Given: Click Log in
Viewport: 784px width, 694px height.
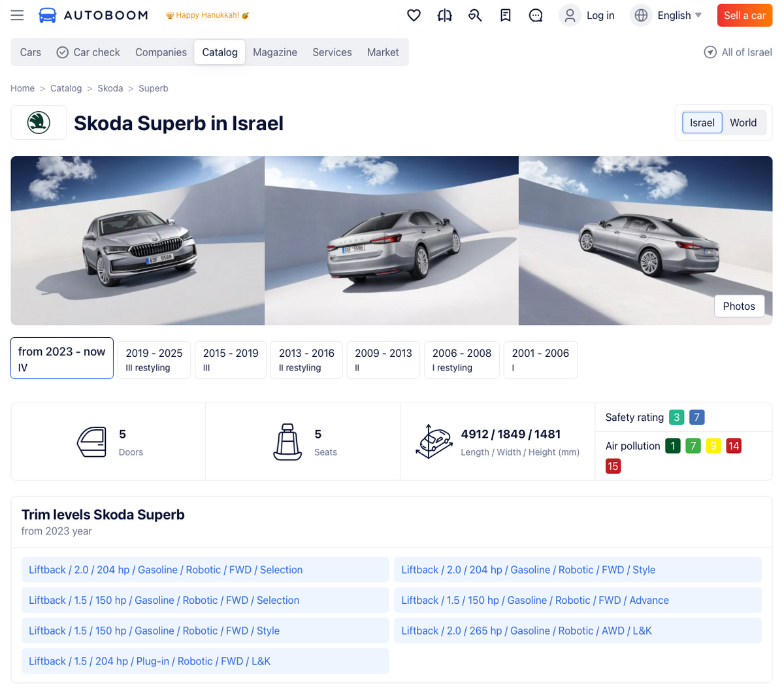Looking at the screenshot, I should click(x=600, y=15).
